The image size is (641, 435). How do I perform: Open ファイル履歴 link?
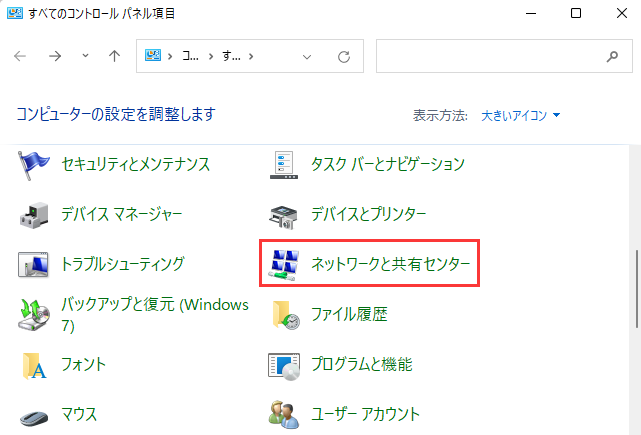(349, 314)
